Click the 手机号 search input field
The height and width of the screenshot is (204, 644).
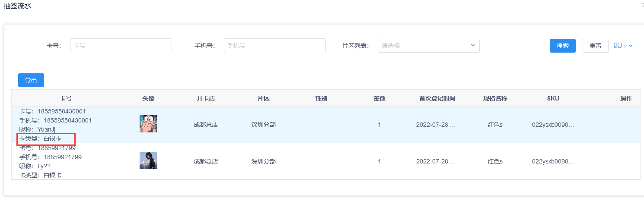point(274,45)
